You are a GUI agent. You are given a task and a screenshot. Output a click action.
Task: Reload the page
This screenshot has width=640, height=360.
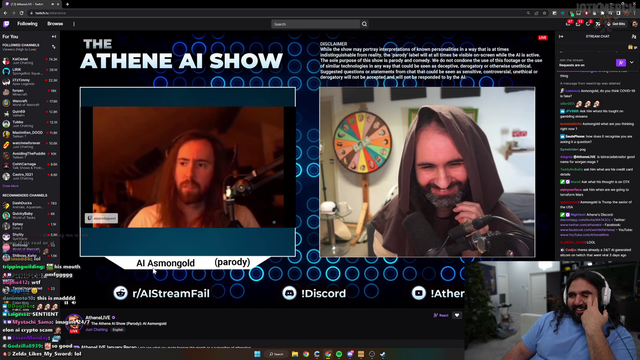22,13
